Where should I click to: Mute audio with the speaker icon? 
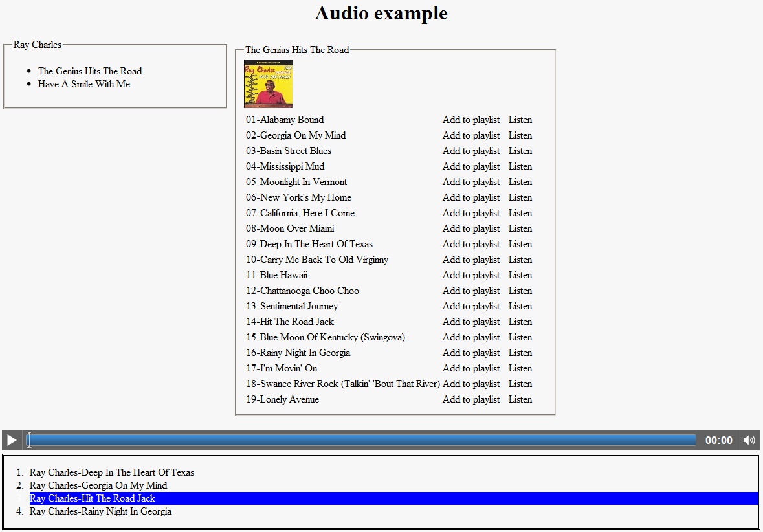coord(749,440)
